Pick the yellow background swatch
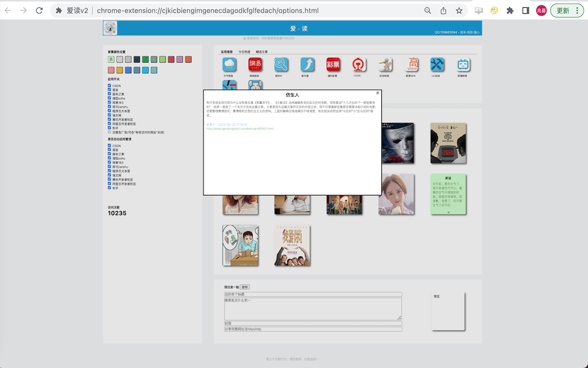 119,70
